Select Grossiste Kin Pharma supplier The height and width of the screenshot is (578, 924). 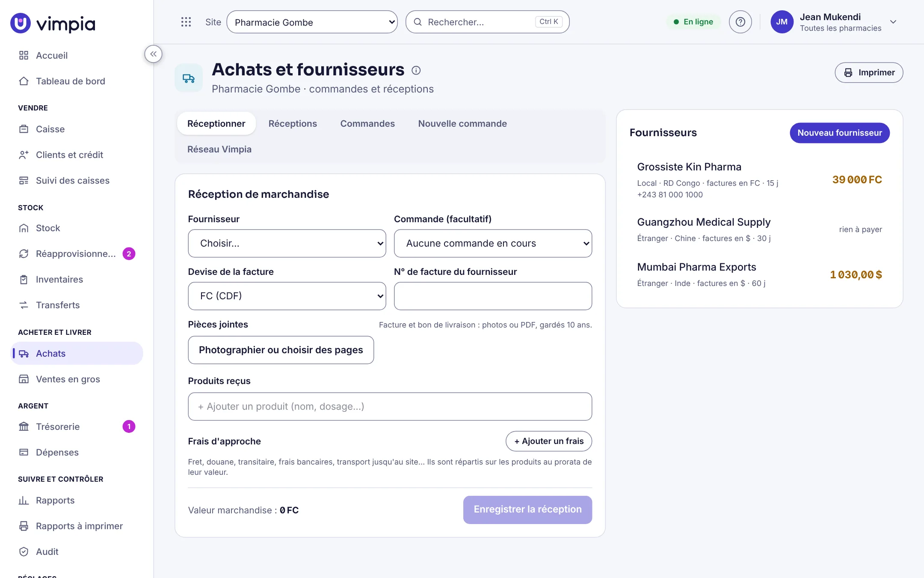[x=759, y=180]
